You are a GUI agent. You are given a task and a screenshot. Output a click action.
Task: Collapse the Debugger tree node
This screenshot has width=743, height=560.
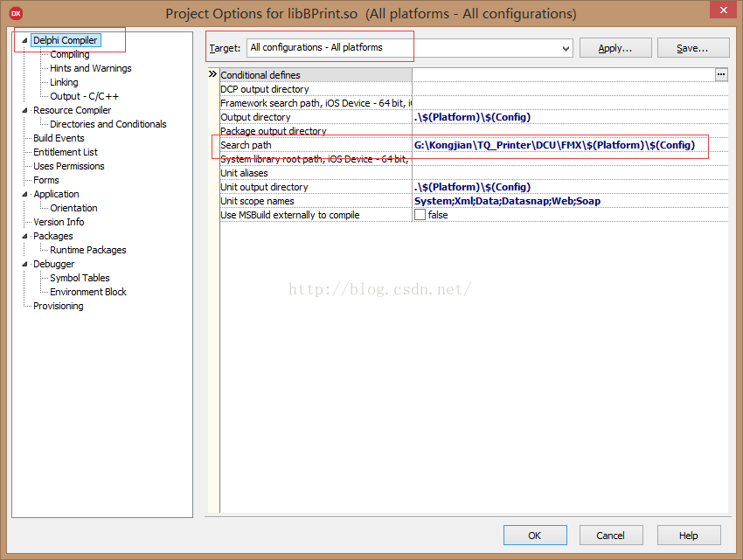24,264
